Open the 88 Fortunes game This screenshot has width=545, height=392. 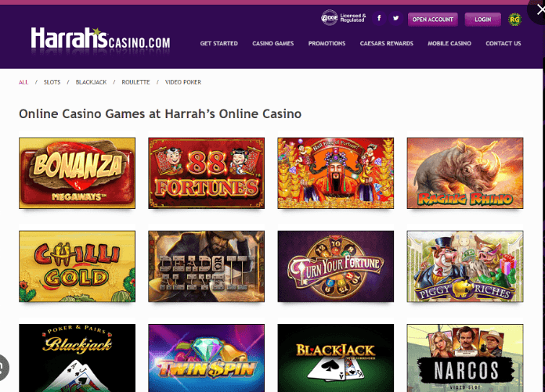[207, 173]
